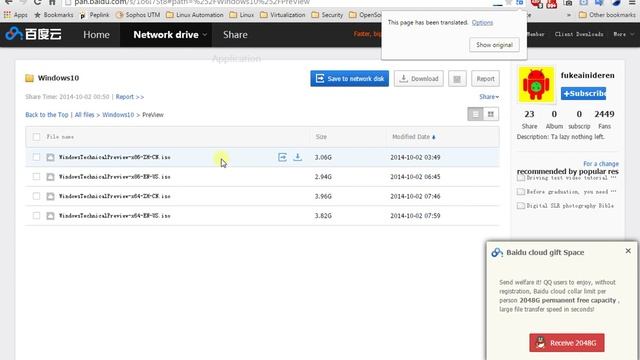Image resolution: width=640 pixels, height=360 pixels.
Task: Click the Report button
Action: [x=485, y=79]
